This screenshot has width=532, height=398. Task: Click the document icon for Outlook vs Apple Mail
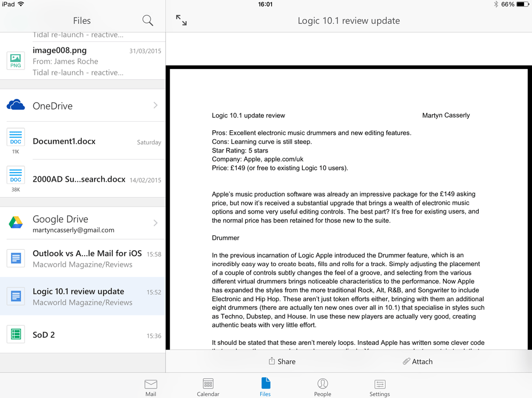click(15, 258)
